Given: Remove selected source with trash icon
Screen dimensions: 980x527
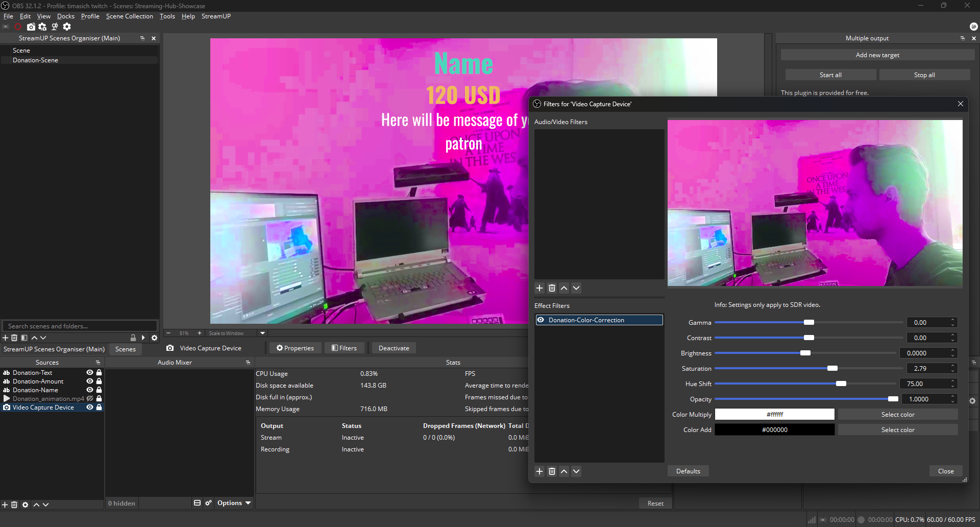Looking at the screenshot, I should pyautogui.click(x=14, y=505).
